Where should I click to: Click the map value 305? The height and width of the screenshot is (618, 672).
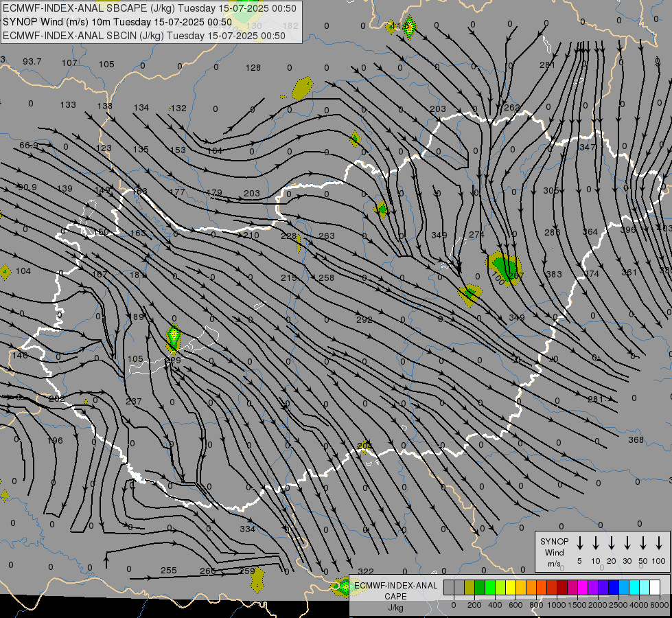pyautogui.click(x=551, y=191)
